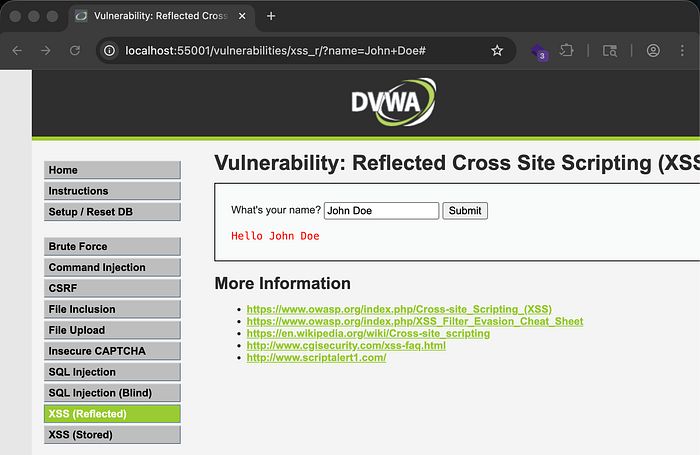Click the yellow macOS minimize window button

click(x=34, y=16)
